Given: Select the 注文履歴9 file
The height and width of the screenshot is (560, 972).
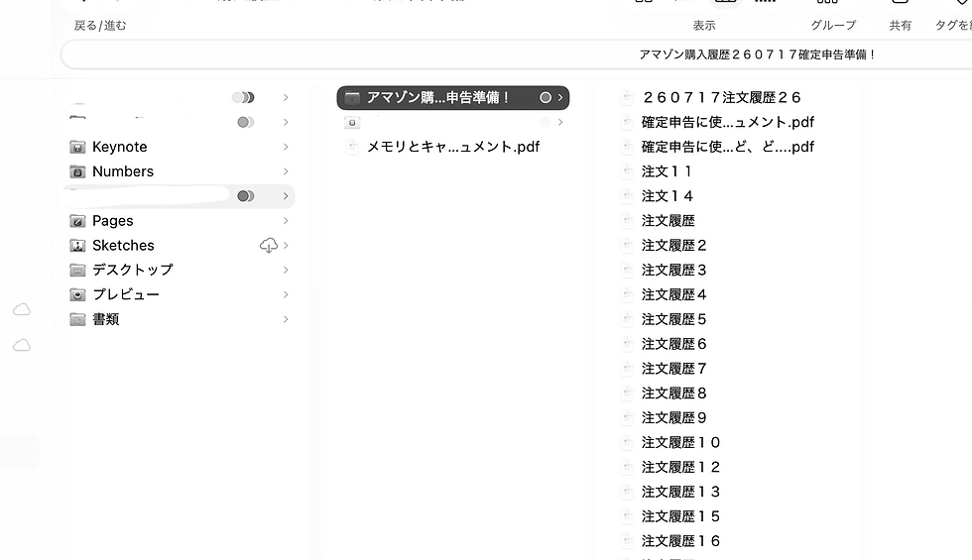Looking at the screenshot, I should [x=673, y=418].
